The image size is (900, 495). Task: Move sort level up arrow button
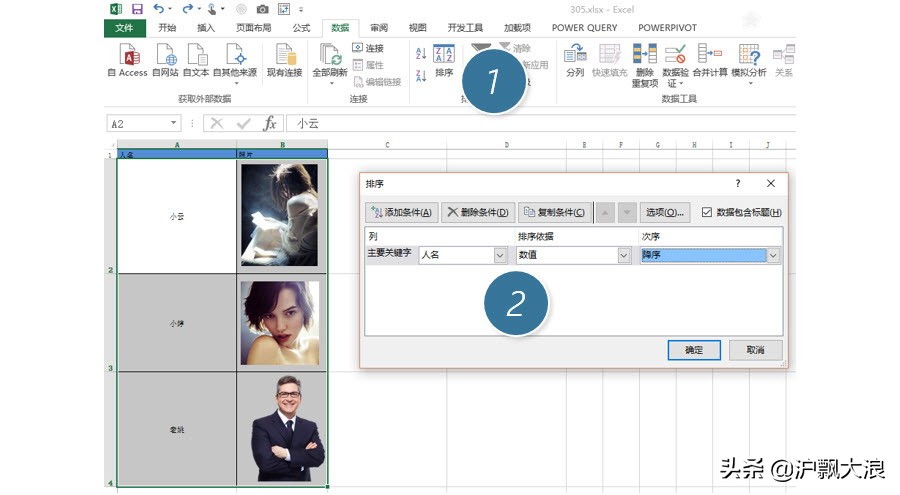coord(604,212)
